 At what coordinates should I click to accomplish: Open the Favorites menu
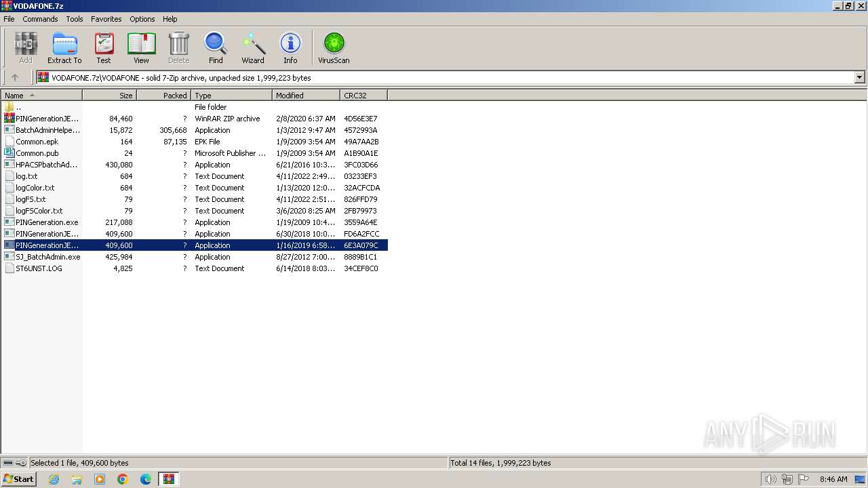(106, 19)
